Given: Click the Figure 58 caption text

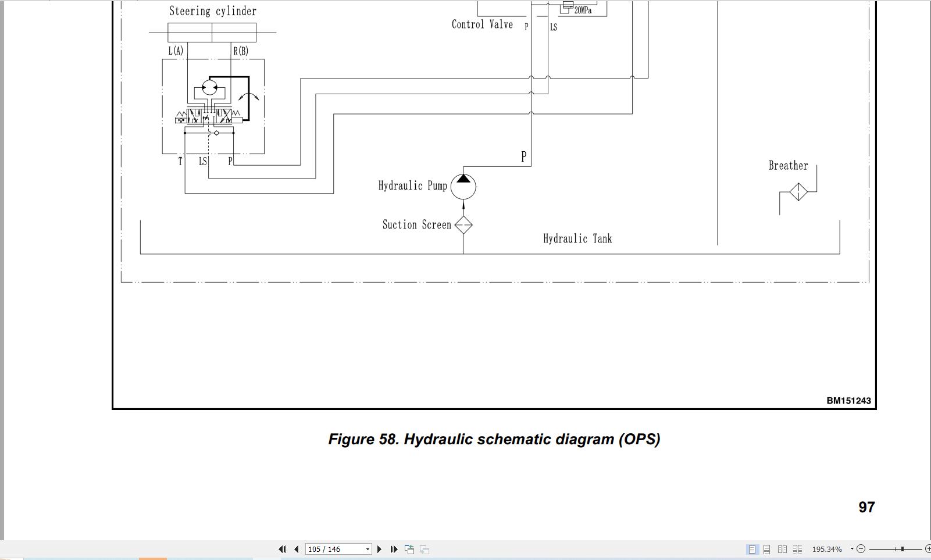Looking at the screenshot, I should click(494, 439).
